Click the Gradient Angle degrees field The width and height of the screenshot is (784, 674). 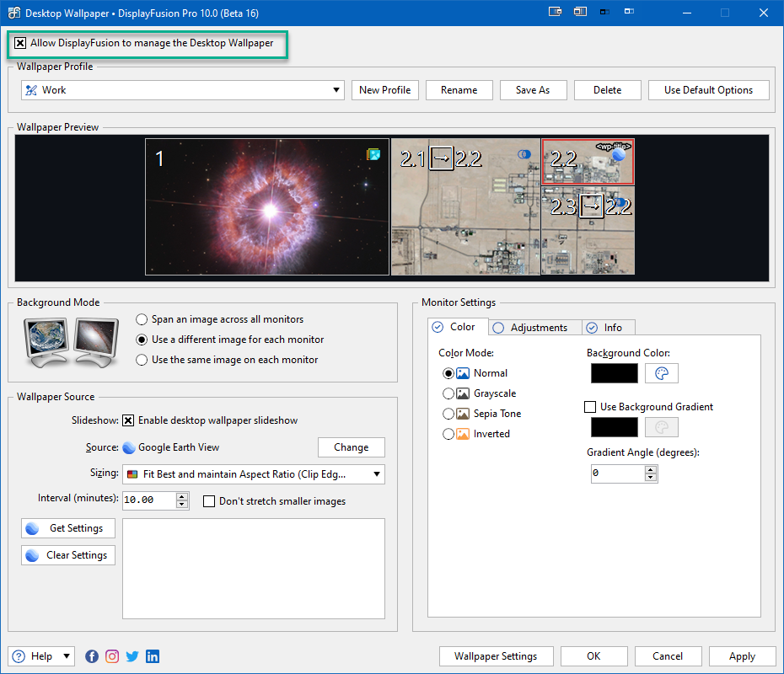pyautogui.click(x=618, y=473)
